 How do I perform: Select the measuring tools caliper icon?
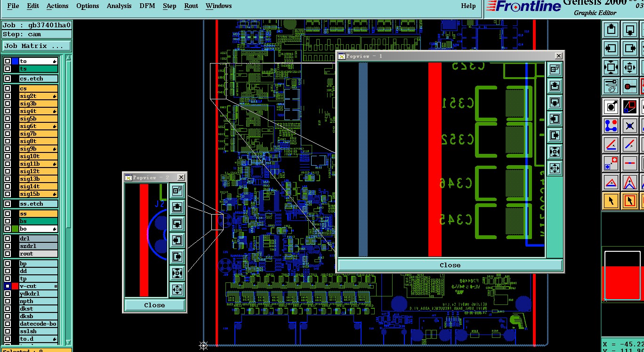[611, 86]
